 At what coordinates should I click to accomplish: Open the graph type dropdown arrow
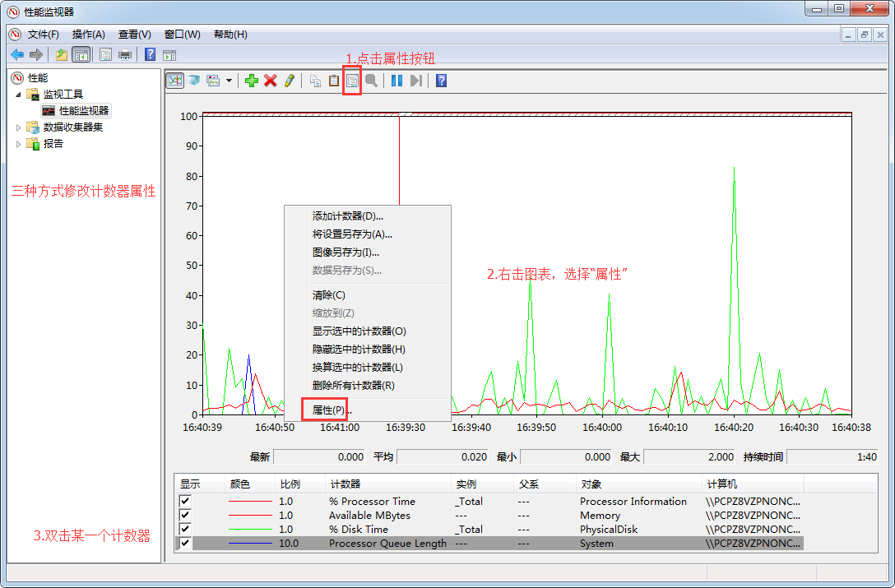(229, 81)
